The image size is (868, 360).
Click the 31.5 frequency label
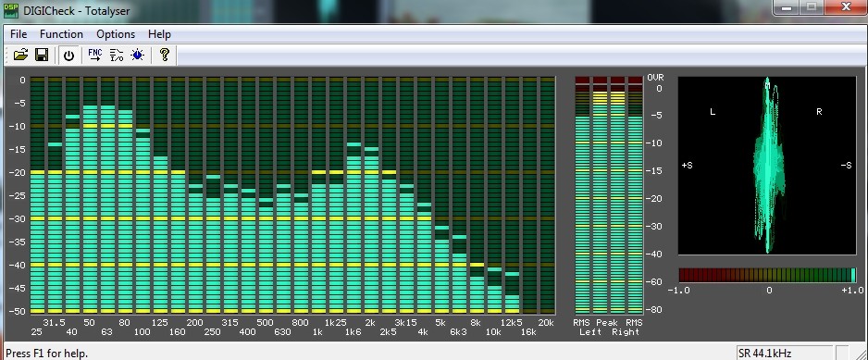[55, 322]
